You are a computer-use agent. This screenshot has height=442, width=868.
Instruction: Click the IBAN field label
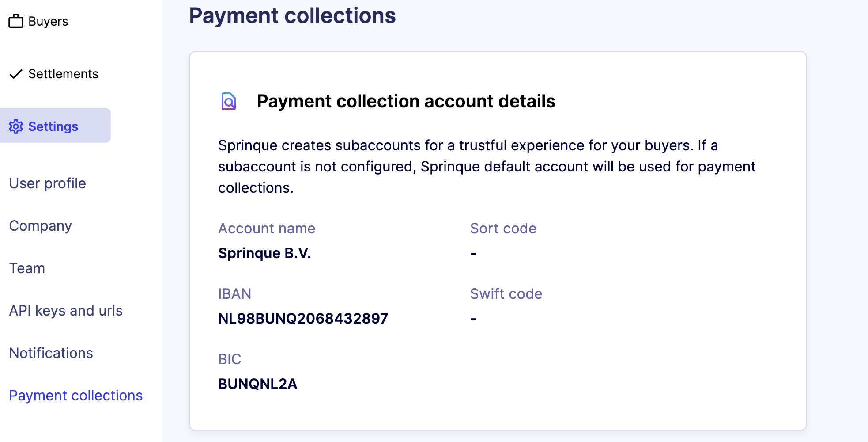tap(234, 294)
